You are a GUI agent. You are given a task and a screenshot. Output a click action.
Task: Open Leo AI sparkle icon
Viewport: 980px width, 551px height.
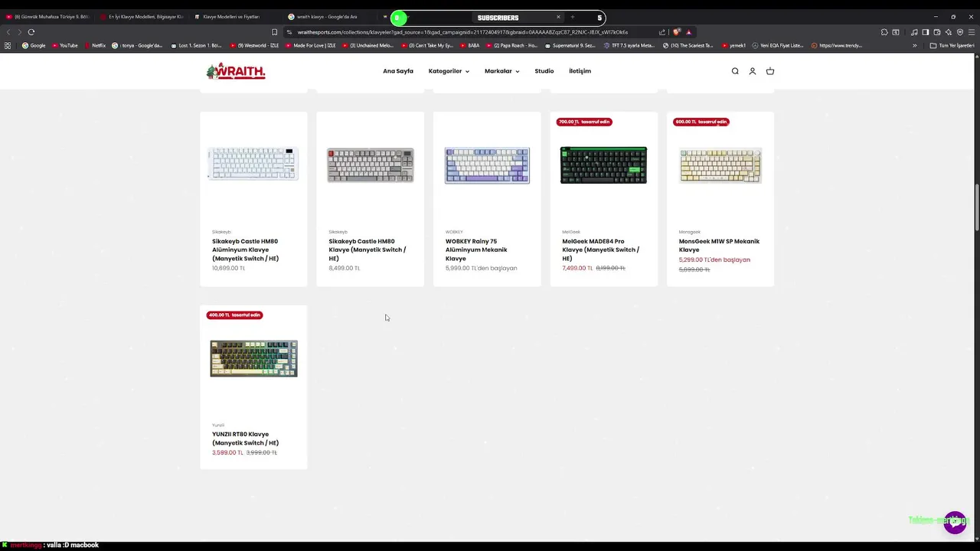(949, 32)
